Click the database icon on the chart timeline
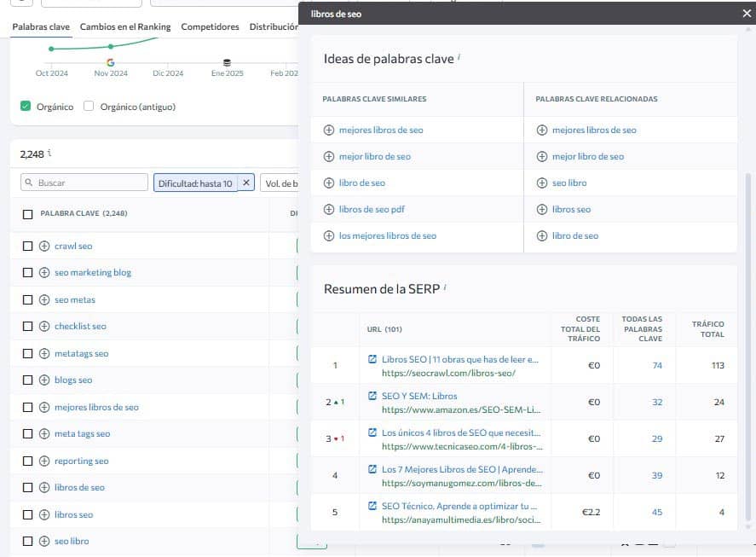The height and width of the screenshot is (557, 756). click(x=227, y=62)
